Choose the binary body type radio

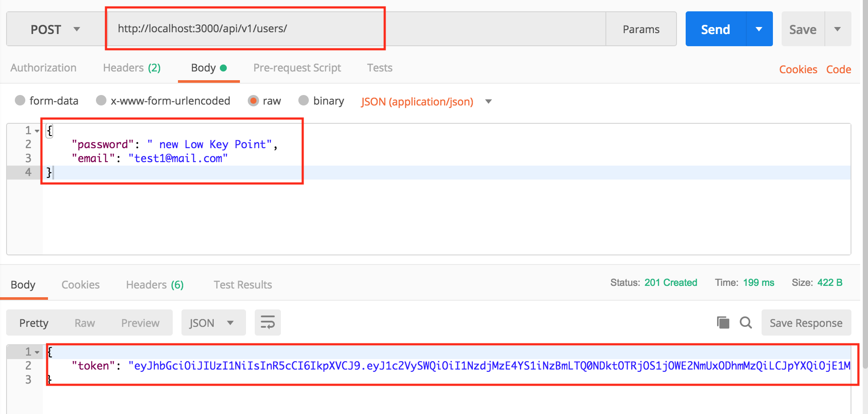tap(304, 101)
